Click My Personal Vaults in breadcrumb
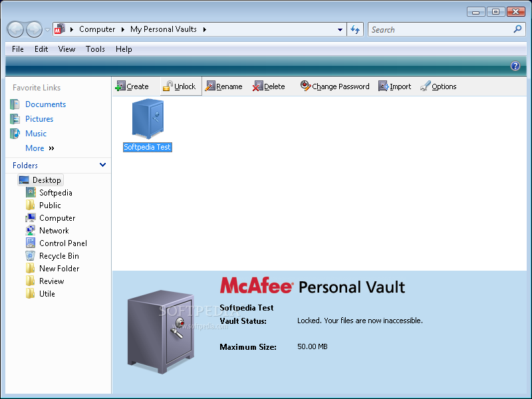Viewport: 532px width, 399px height. (x=163, y=29)
